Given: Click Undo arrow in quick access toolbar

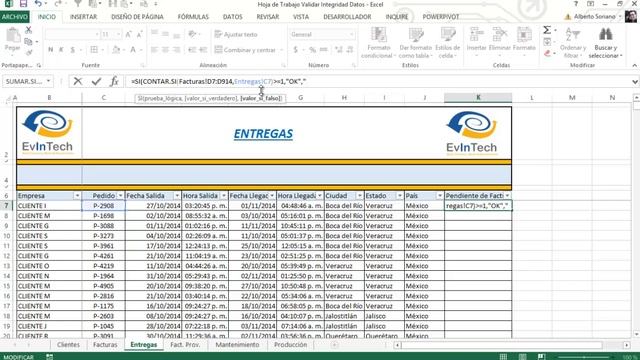Looking at the screenshot, I should coord(38,4).
